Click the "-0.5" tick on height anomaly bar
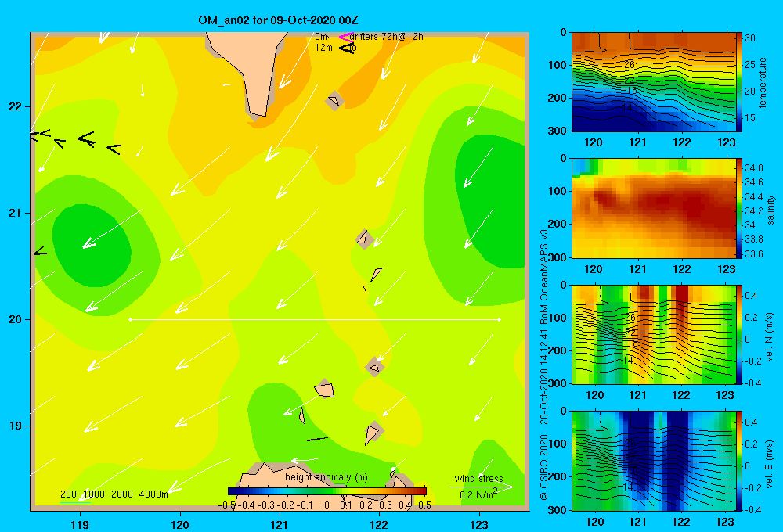This screenshot has width=783, height=532. (x=227, y=505)
